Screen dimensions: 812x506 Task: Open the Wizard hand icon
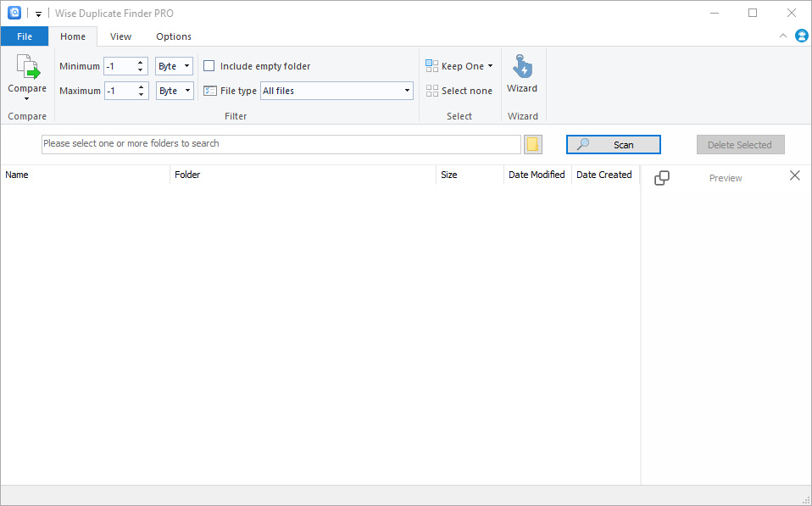522,66
